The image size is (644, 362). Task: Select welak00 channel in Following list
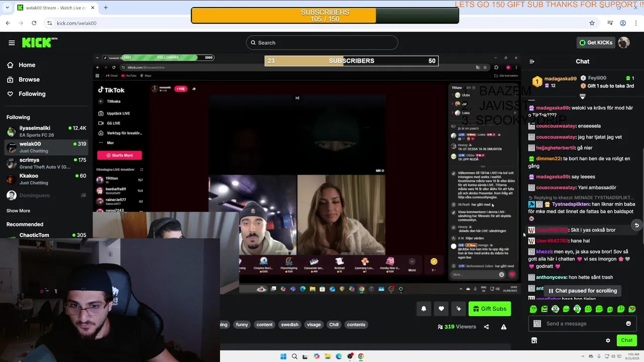46,147
